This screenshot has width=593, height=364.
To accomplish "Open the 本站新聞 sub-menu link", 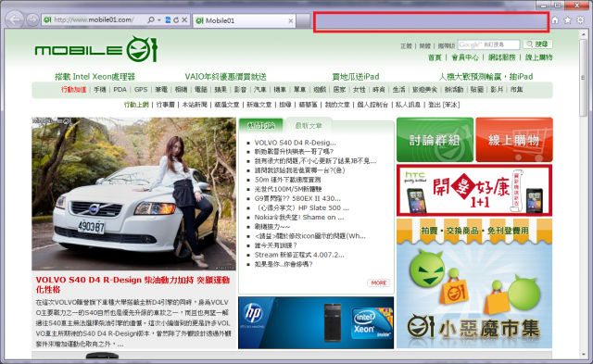I will click(x=195, y=105).
